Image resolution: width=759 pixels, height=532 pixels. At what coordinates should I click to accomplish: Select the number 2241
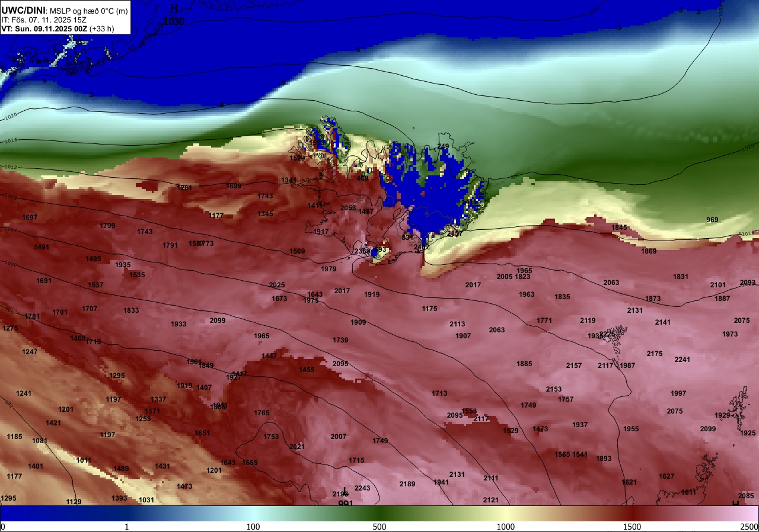(x=683, y=360)
